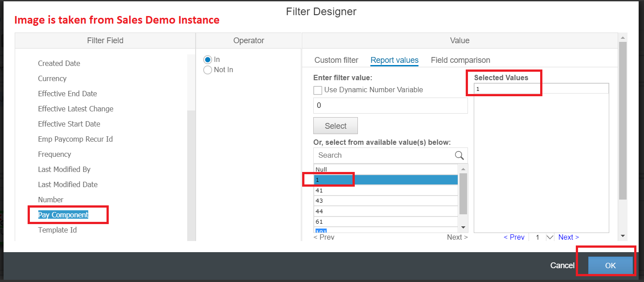This screenshot has height=282, width=644.
Task: Choose value 61 from available list
Action: tap(386, 221)
